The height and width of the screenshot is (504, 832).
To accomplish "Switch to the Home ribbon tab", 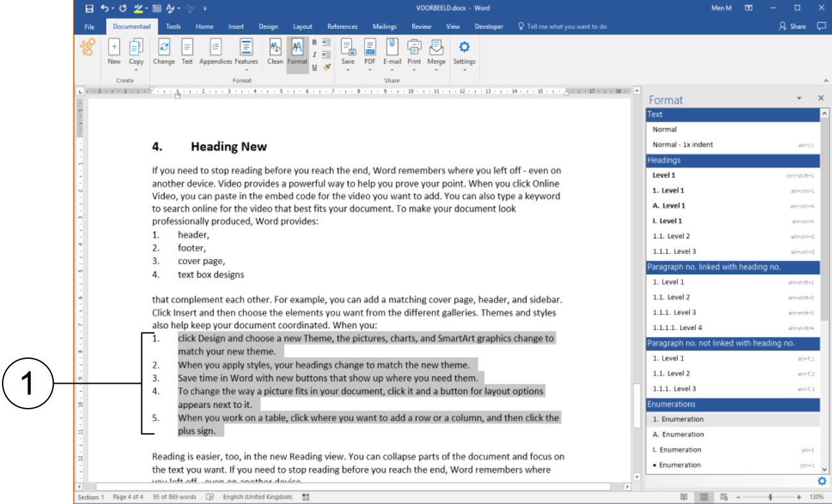I will [x=205, y=26].
